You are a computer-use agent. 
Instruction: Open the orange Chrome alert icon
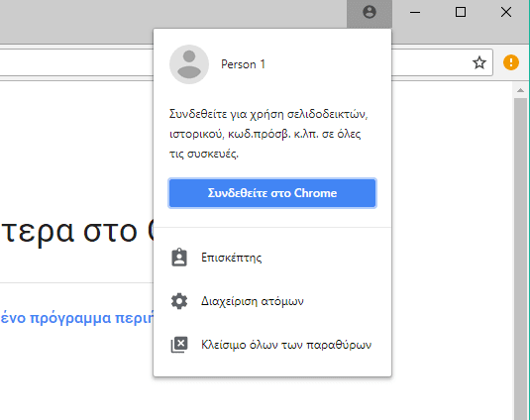point(511,62)
